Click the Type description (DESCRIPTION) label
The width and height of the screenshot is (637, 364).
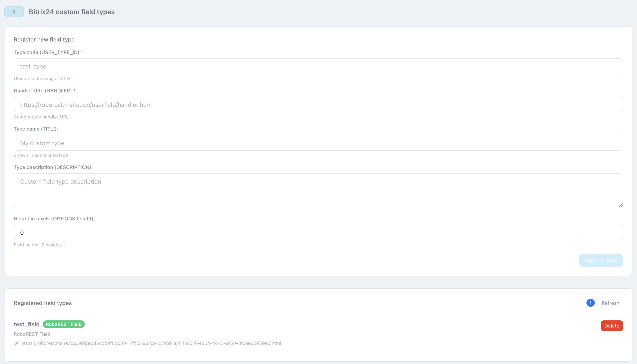click(52, 167)
